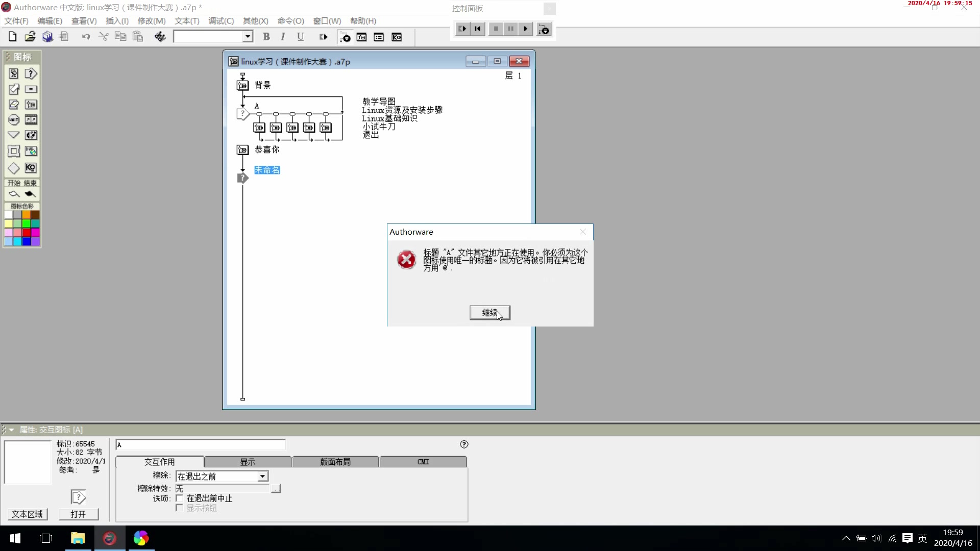
Task: Switch to the 显示 tab in properties
Action: [248, 462]
